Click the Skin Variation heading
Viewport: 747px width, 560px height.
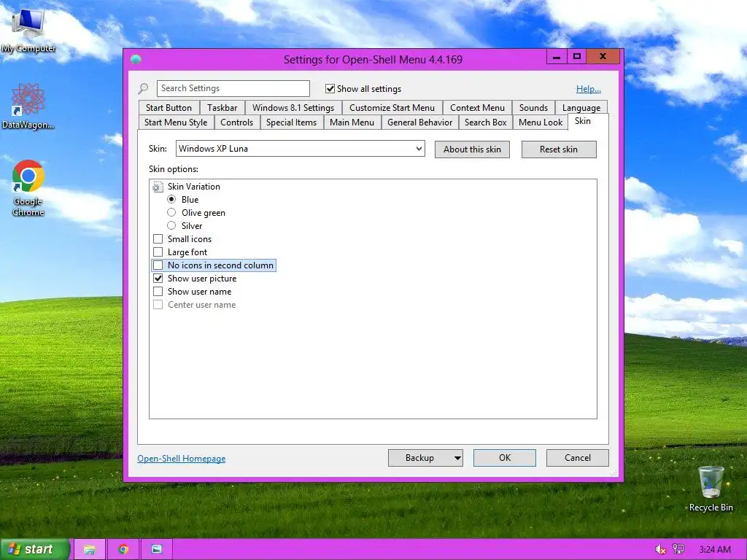click(194, 187)
